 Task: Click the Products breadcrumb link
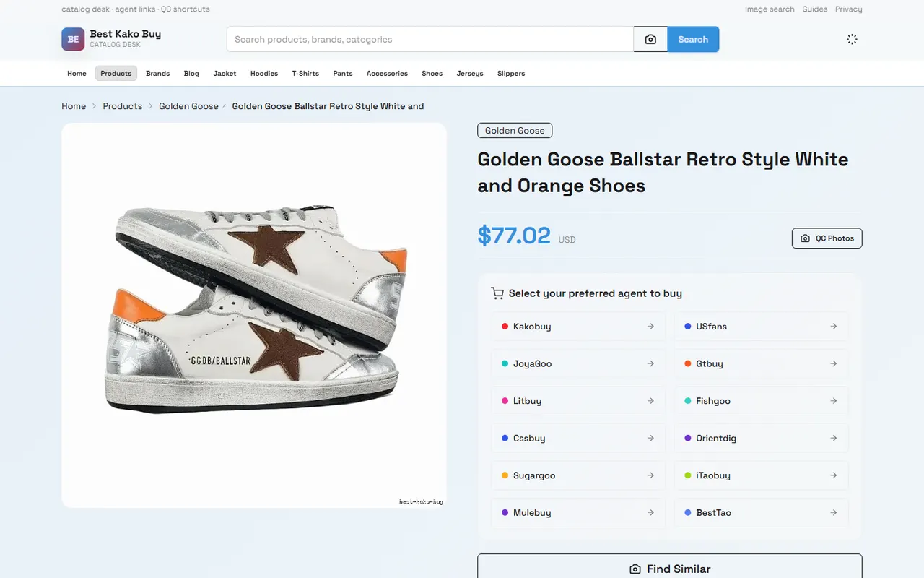[x=123, y=106]
